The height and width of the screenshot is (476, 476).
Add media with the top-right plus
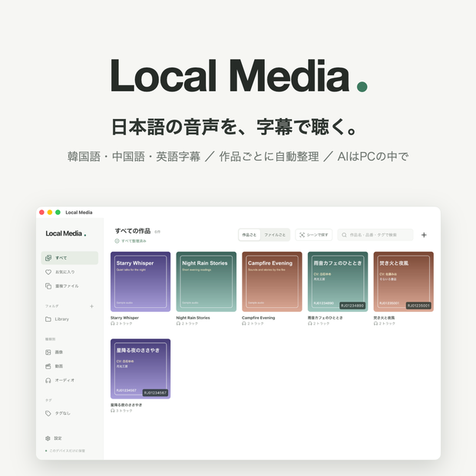[424, 235]
